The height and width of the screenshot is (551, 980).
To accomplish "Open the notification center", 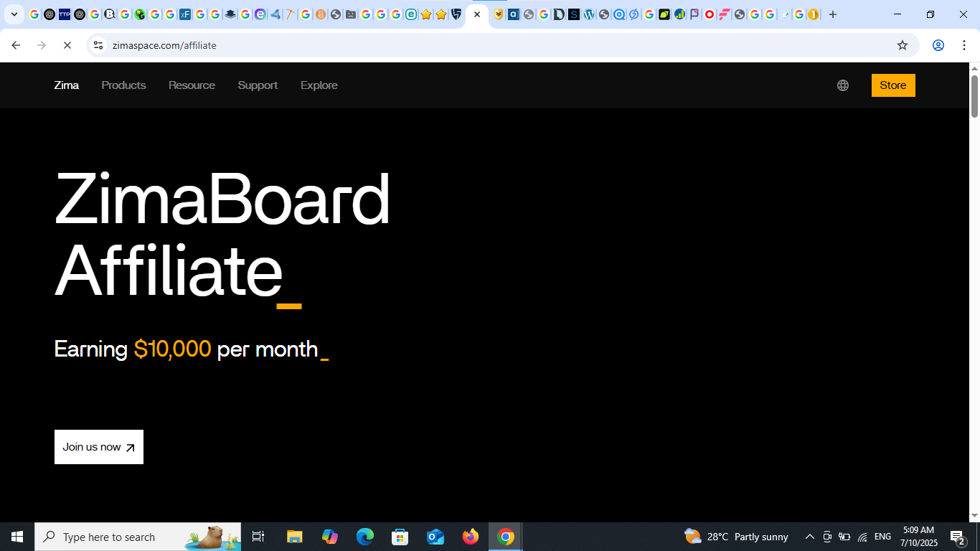I will [x=958, y=537].
